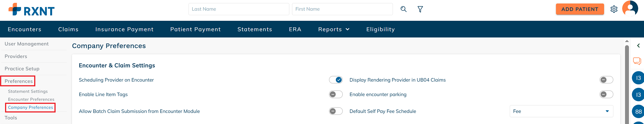Open the settings gear icon
Image resolution: width=644 pixels, height=124 pixels.
tap(614, 9)
